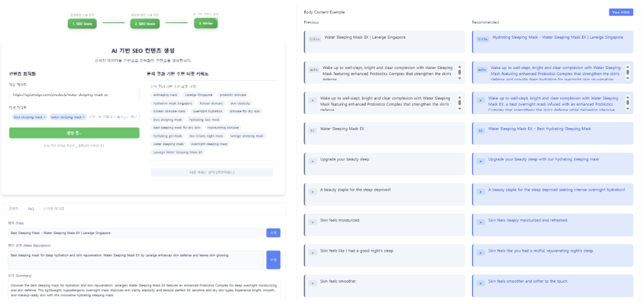Switch to the FAQ tab
The image size is (644, 304).
[31, 209]
